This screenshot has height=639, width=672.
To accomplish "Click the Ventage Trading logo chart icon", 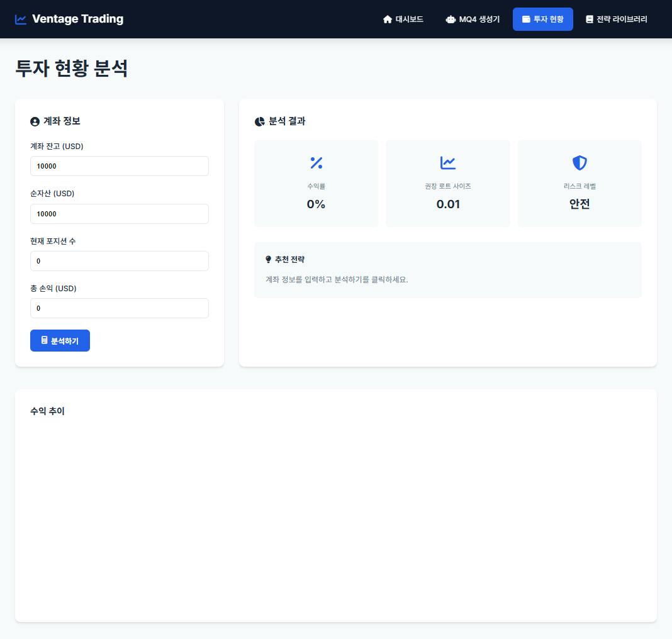I will pyautogui.click(x=21, y=19).
